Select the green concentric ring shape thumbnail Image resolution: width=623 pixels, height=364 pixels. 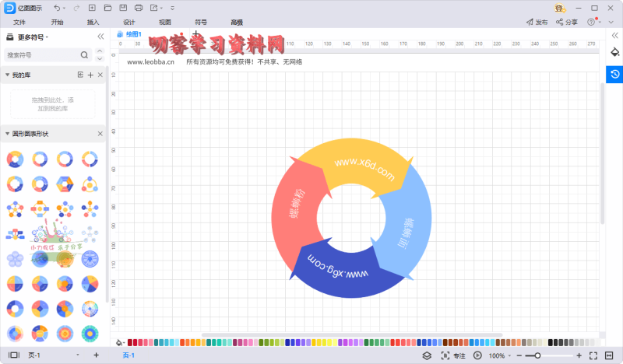(90, 334)
